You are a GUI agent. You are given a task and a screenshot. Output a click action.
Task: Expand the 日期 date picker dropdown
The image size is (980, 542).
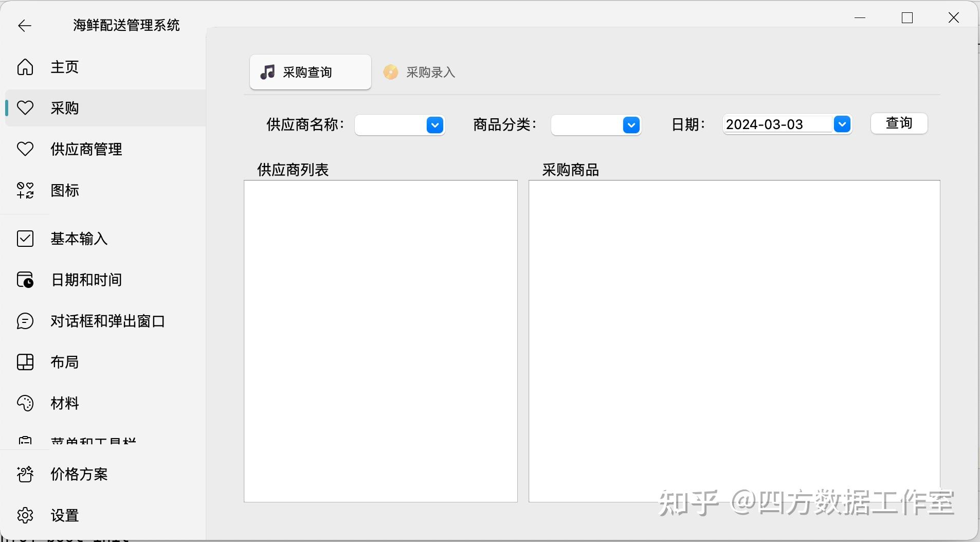(x=842, y=124)
